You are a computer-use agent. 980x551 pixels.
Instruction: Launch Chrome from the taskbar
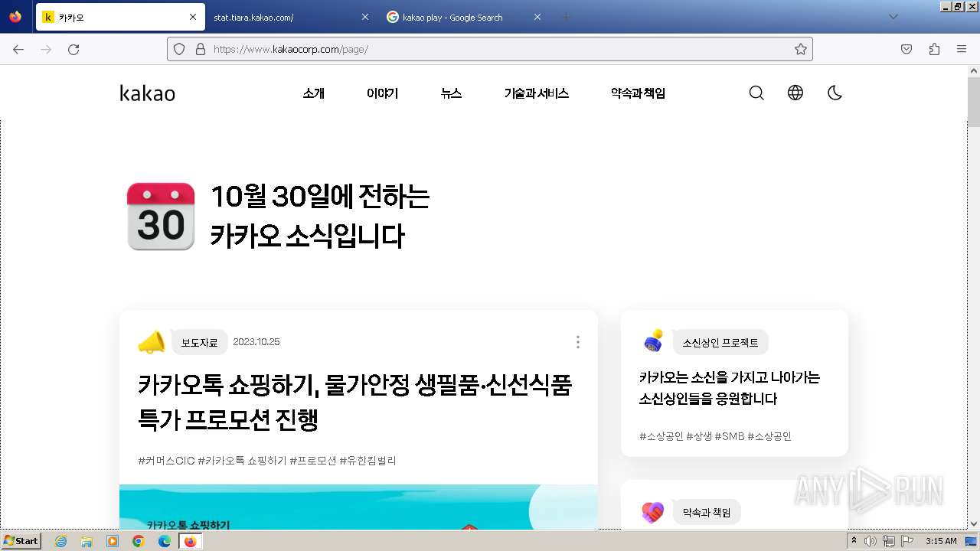[139, 541]
